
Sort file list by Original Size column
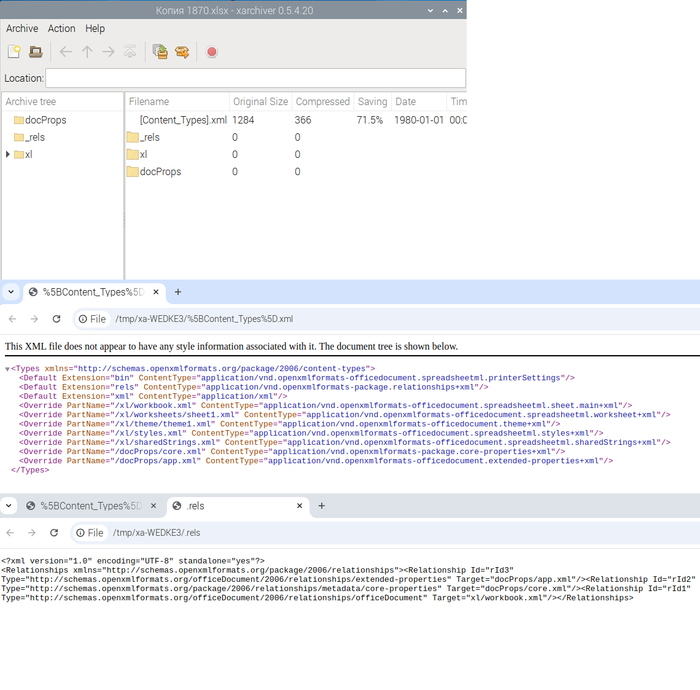pos(260,102)
